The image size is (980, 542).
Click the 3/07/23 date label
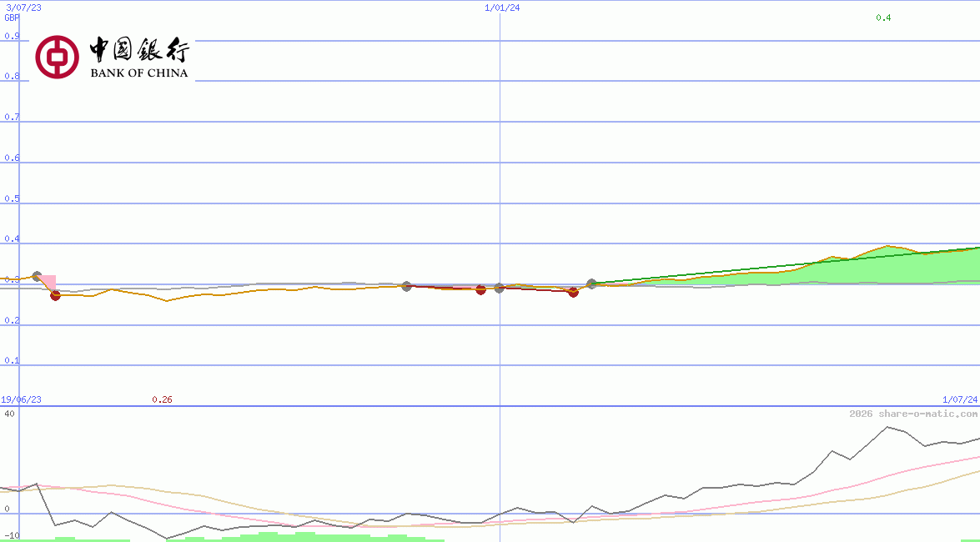coord(23,8)
